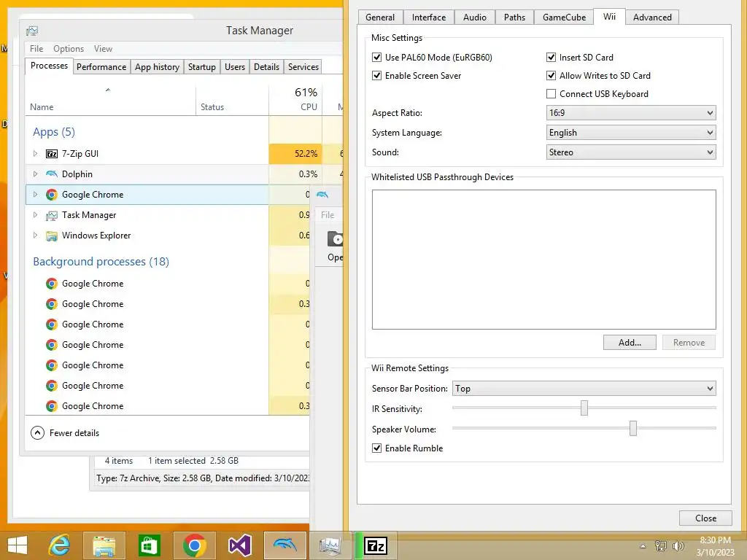Expand the Google Chrome app row
The height and width of the screenshot is (560, 747).
pos(35,195)
